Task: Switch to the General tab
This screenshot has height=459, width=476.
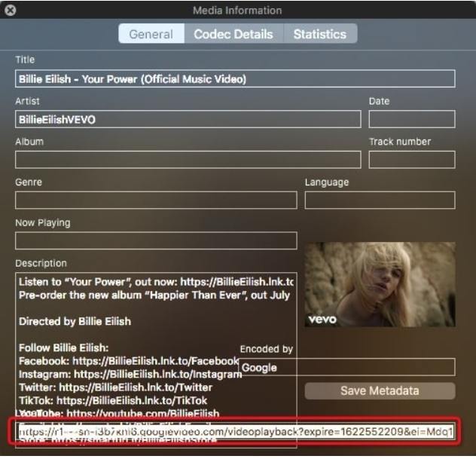Action: coord(151,34)
